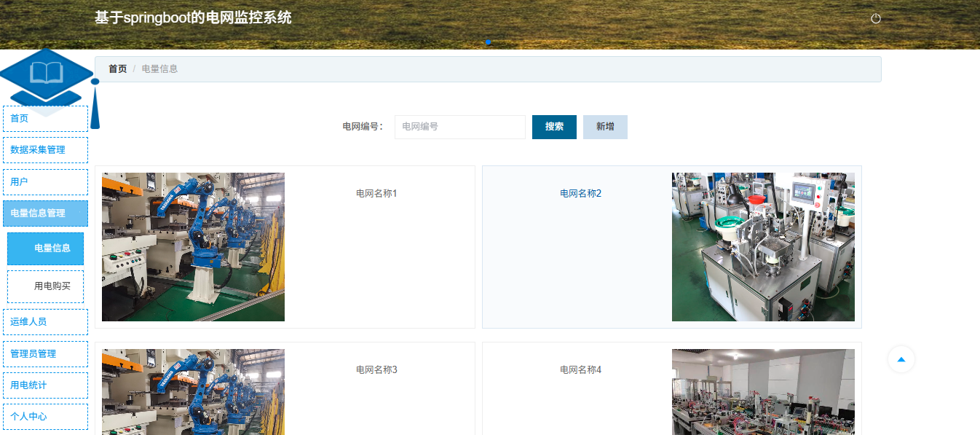Open 运维人员 sidebar menu

click(x=45, y=322)
